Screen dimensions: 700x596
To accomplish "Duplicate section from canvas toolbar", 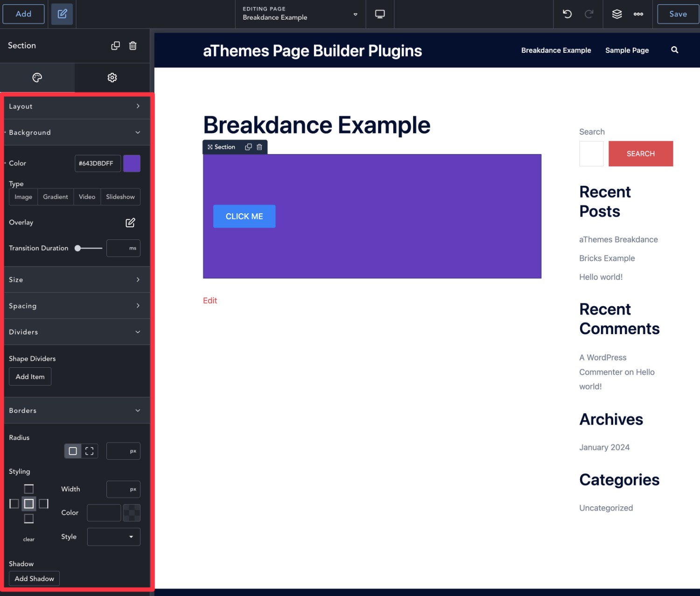I will [248, 147].
